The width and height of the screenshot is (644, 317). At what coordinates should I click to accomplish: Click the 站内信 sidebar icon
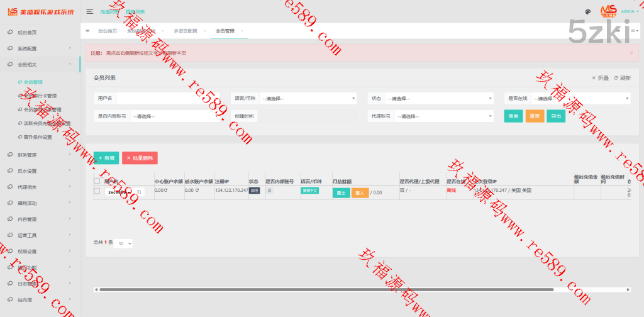click(10, 299)
